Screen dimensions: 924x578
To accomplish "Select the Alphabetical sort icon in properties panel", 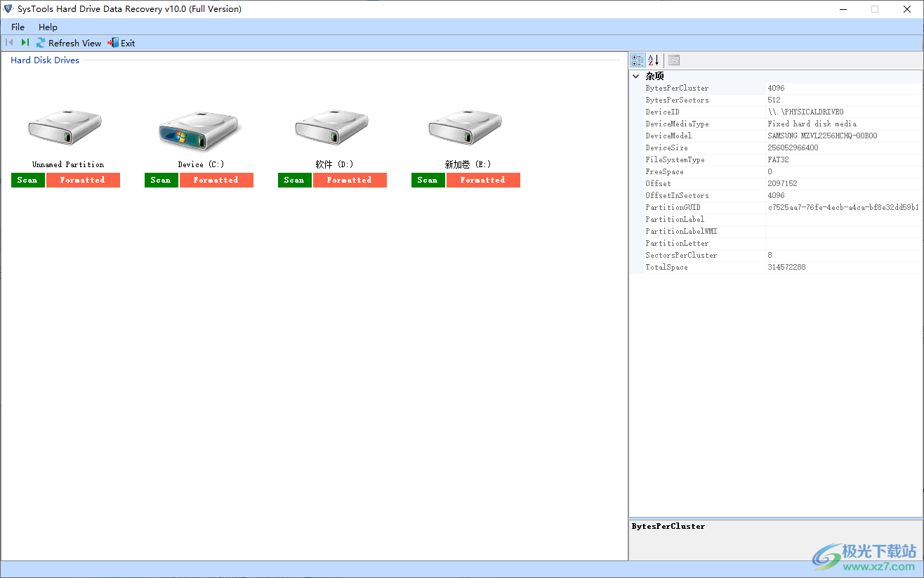I will click(x=652, y=60).
